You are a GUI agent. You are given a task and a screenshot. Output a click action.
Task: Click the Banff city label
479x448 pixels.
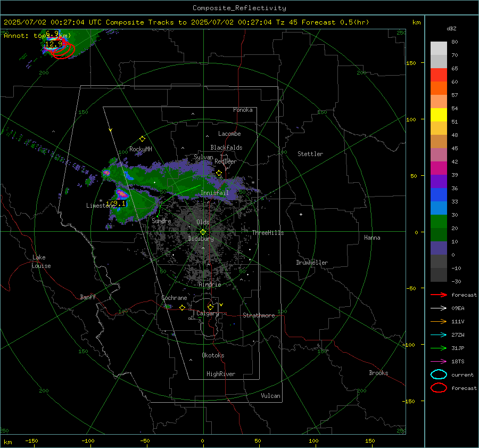tap(88, 297)
